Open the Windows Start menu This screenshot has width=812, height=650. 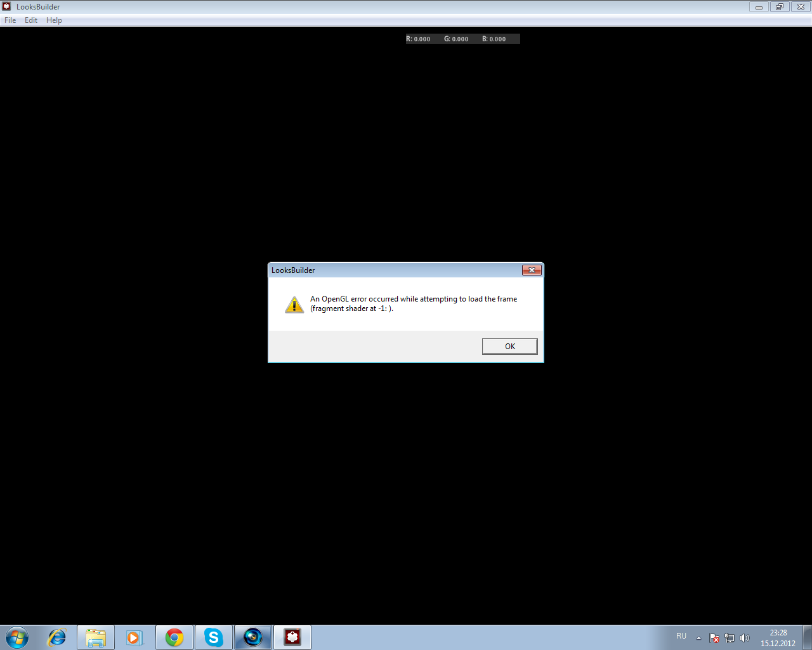[x=17, y=637]
